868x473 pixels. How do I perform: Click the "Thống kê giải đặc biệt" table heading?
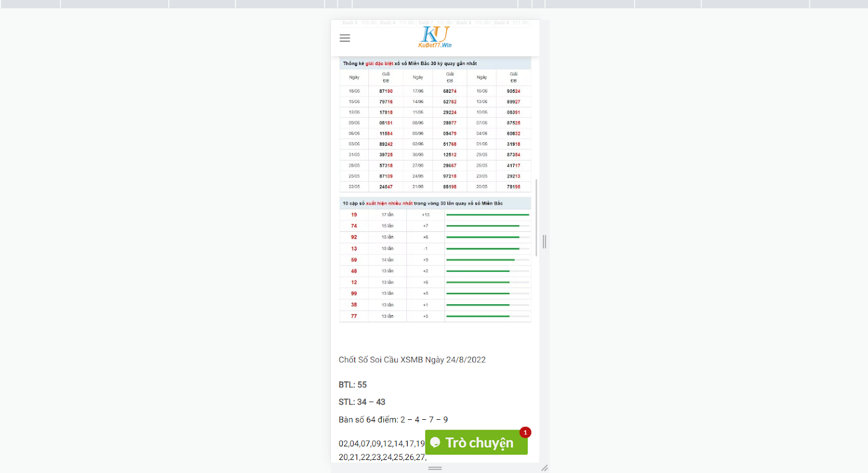410,63
